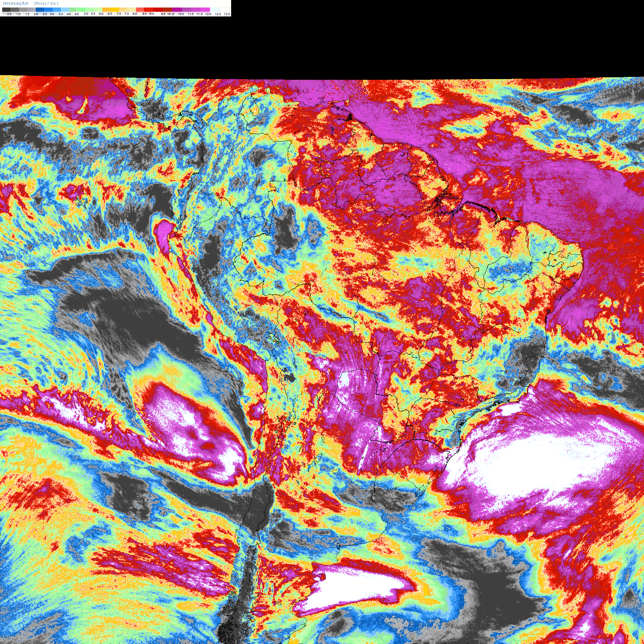Select the salmon swatch above 8.5
644x644 pixels.
click(x=140, y=10)
